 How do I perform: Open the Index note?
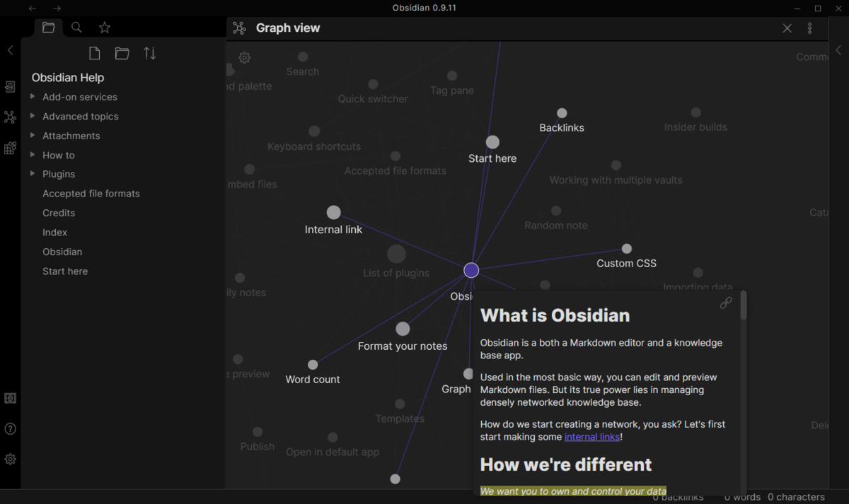(x=55, y=233)
